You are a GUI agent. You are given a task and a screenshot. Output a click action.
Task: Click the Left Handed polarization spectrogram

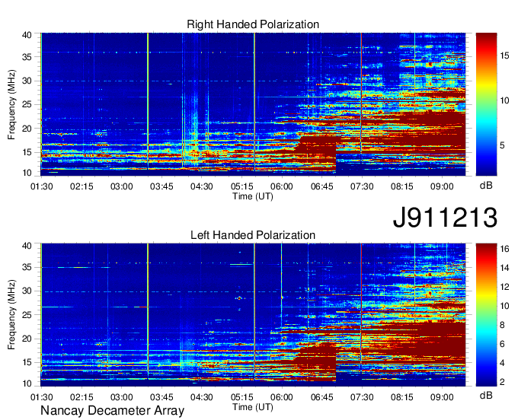point(253,315)
